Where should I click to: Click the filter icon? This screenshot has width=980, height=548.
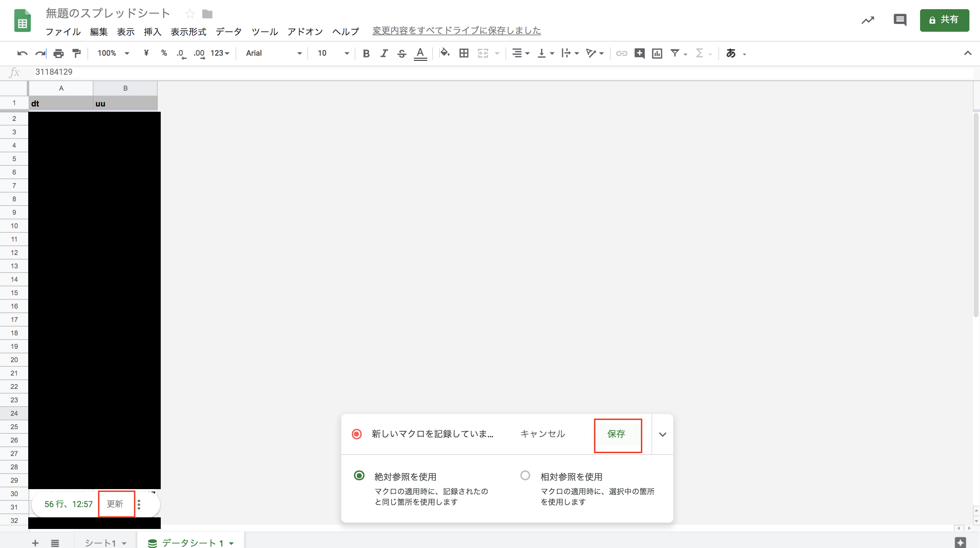tap(675, 53)
